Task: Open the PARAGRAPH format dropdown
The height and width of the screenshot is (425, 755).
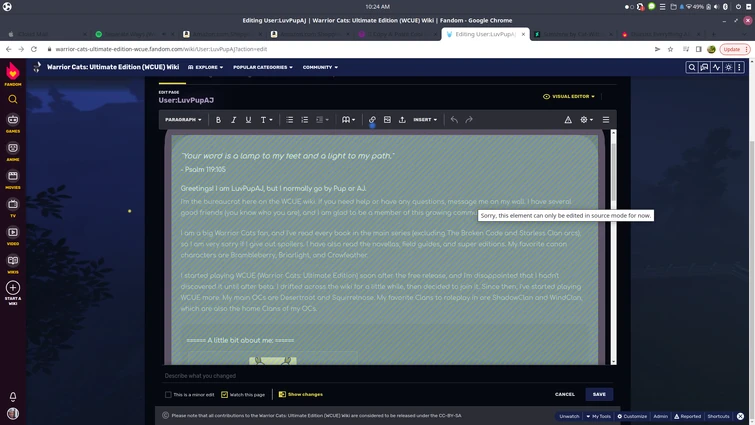Action: tap(183, 120)
